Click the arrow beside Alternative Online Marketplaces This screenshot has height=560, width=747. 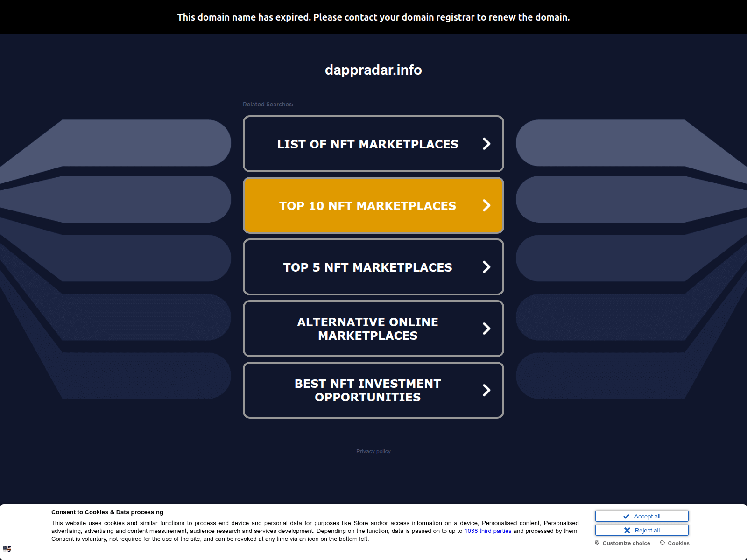486,329
